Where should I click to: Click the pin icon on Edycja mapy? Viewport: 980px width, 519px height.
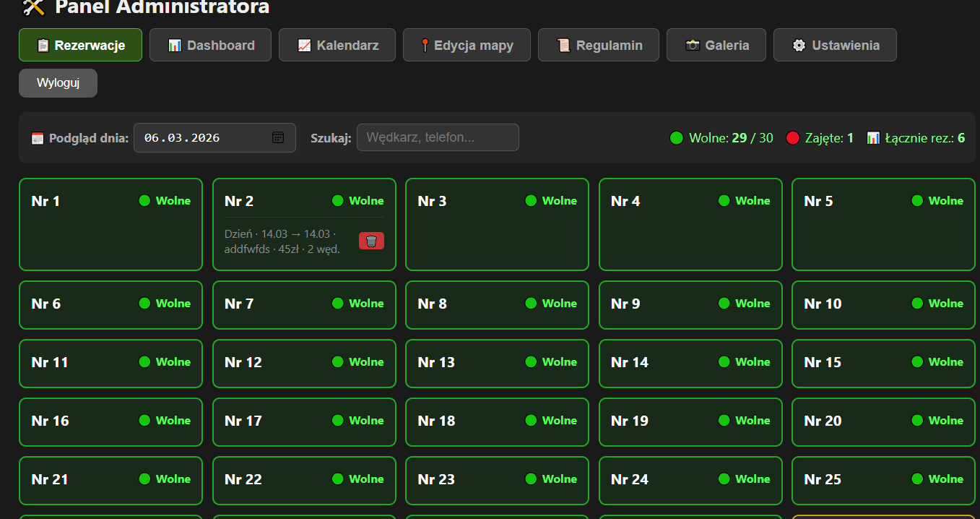coord(425,46)
